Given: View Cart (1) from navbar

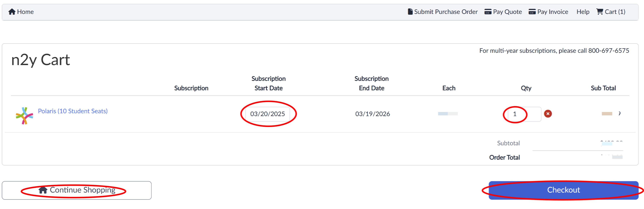Looking at the screenshot, I should [611, 12].
